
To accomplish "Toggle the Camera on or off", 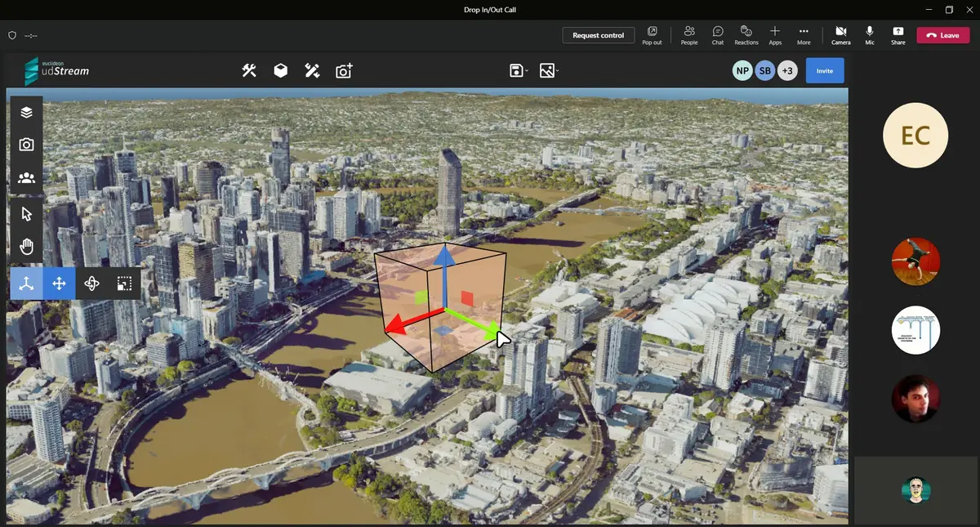I will pyautogui.click(x=840, y=35).
